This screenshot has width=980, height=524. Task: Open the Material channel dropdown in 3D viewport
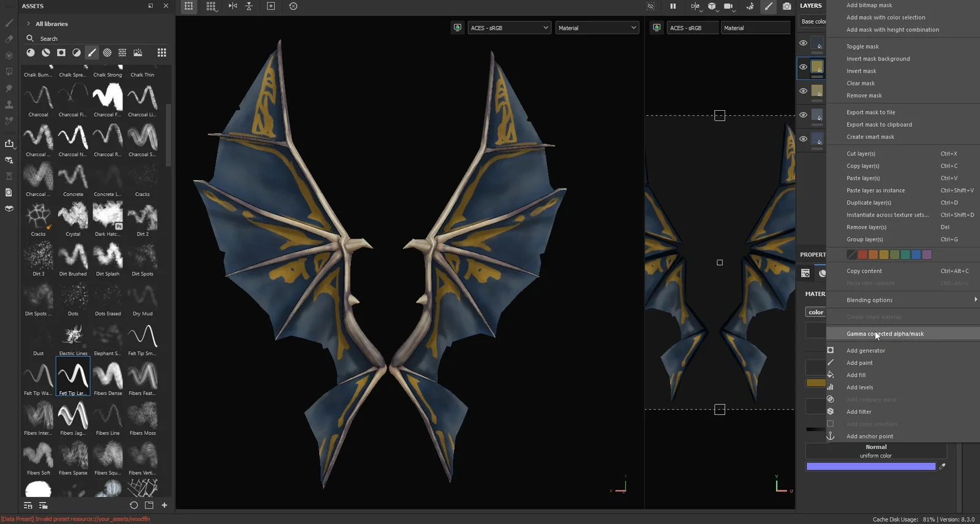(597, 28)
